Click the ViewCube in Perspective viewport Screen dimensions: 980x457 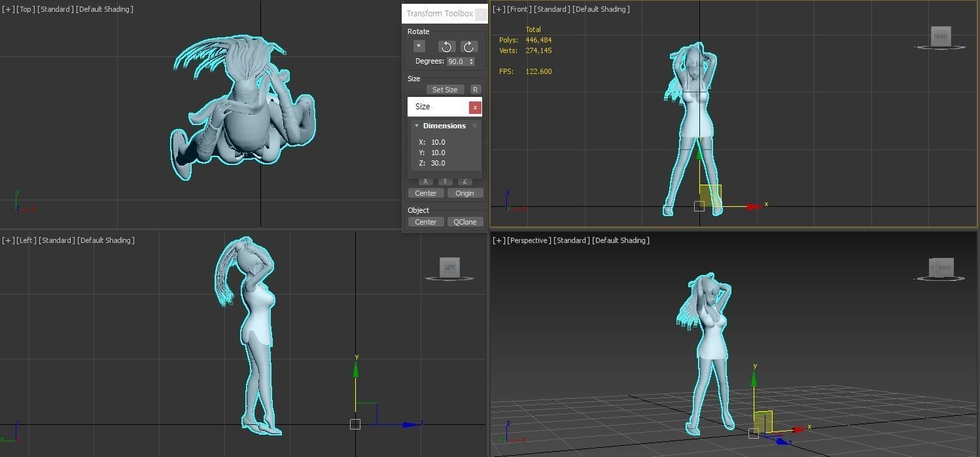coord(941,267)
